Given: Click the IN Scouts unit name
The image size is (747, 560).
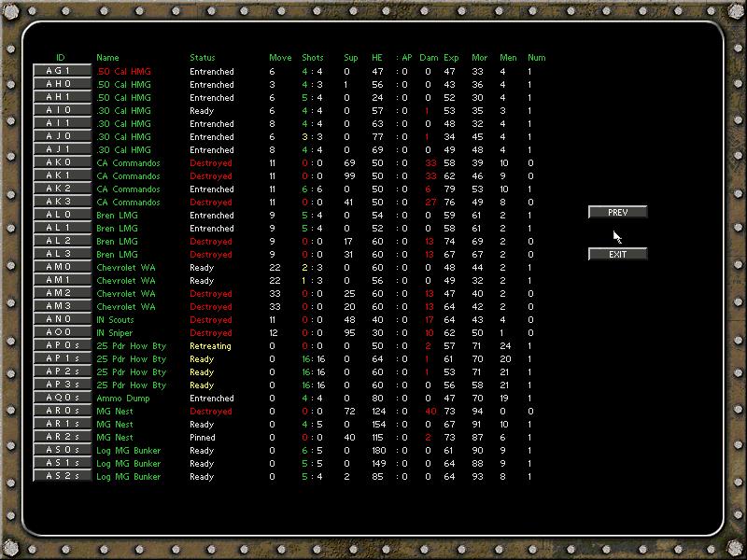Looking at the screenshot, I should [115, 320].
